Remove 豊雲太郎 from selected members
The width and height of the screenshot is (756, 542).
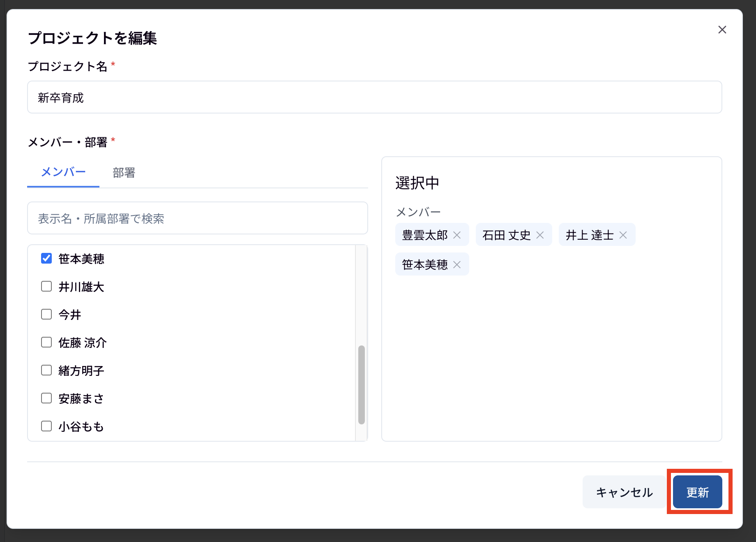point(457,235)
